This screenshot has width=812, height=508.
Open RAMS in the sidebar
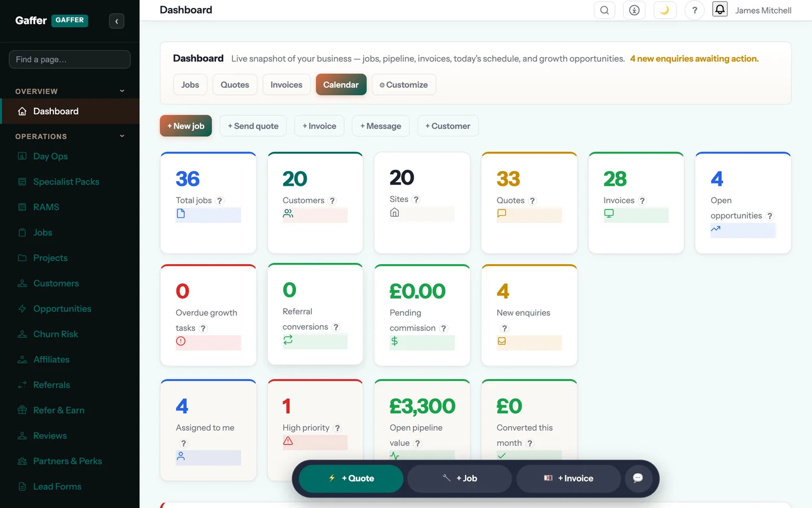[70, 207]
